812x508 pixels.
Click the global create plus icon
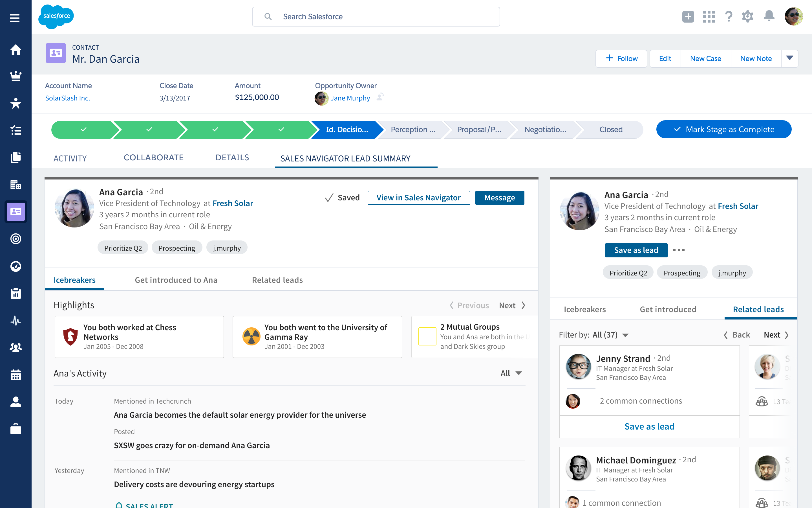(688, 16)
